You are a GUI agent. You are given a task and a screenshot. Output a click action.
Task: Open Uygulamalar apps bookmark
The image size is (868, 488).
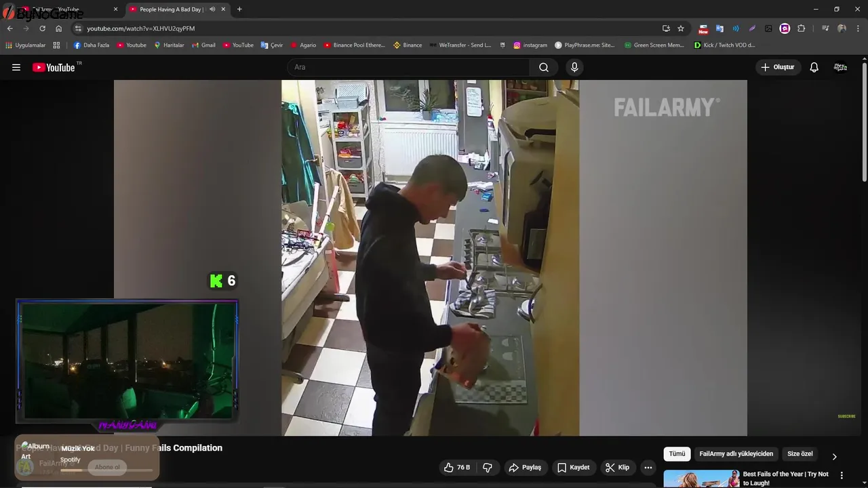click(25, 45)
